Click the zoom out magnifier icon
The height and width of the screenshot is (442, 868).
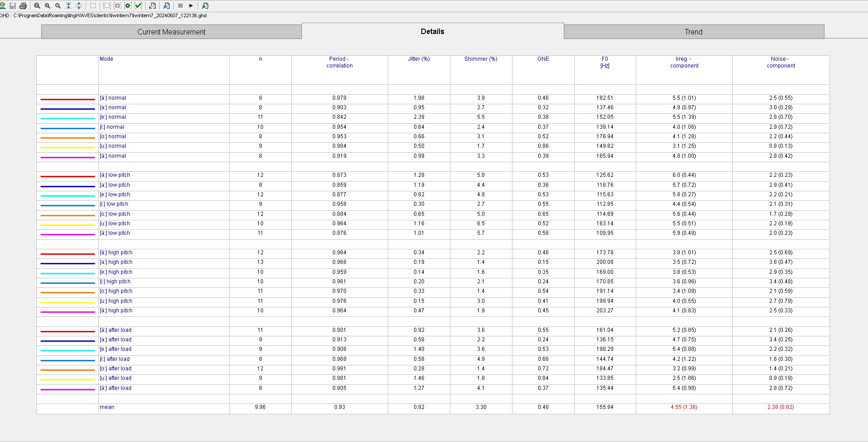(58, 6)
